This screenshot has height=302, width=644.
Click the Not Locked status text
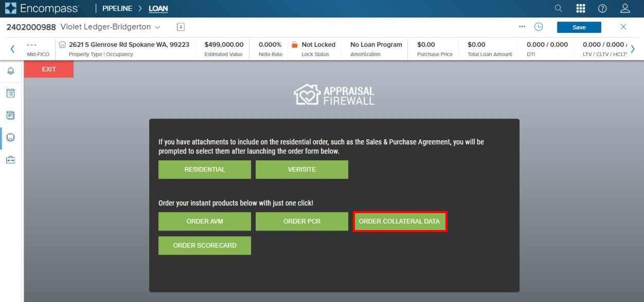tap(318, 45)
